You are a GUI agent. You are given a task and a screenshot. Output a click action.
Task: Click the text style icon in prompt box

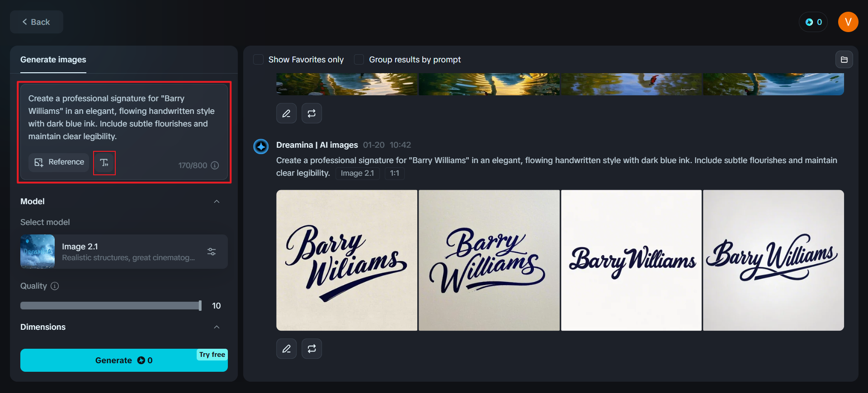[x=104, y=163]
